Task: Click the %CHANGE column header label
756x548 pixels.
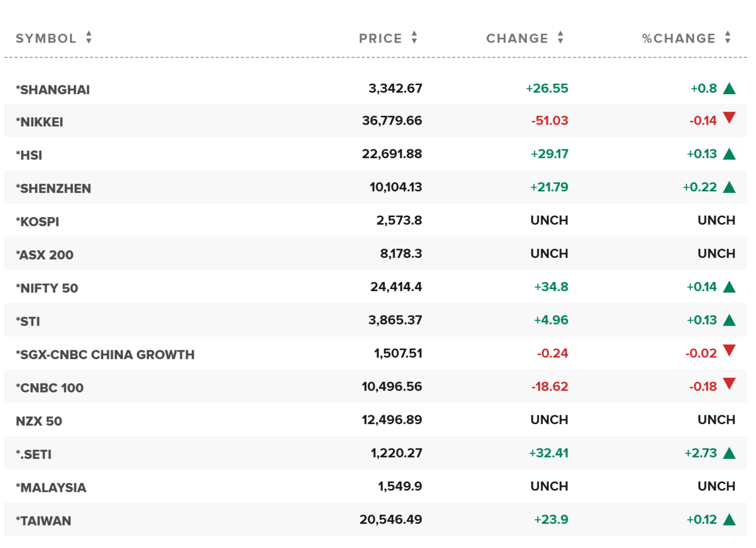Action: click(679, 39)
